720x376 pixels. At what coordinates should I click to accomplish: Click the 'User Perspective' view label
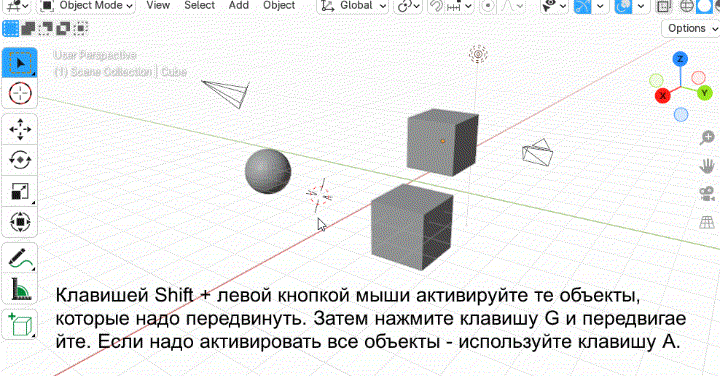[95, 55]
